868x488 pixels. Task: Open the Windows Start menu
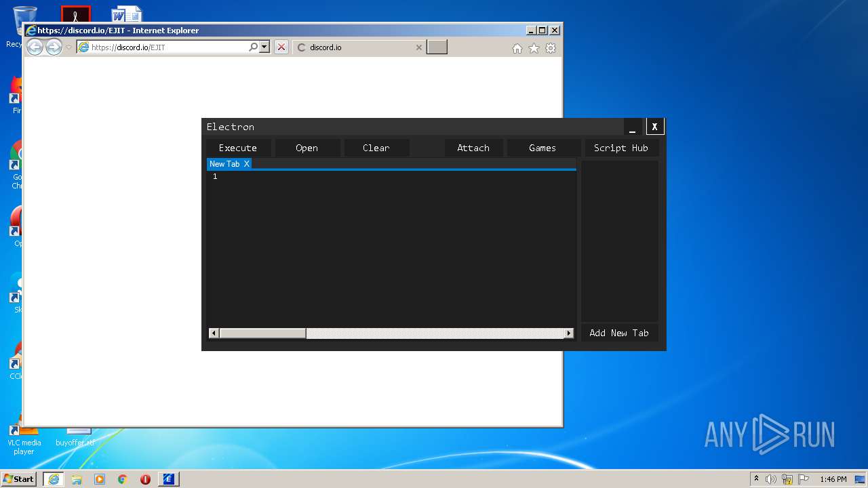(19, 479)
